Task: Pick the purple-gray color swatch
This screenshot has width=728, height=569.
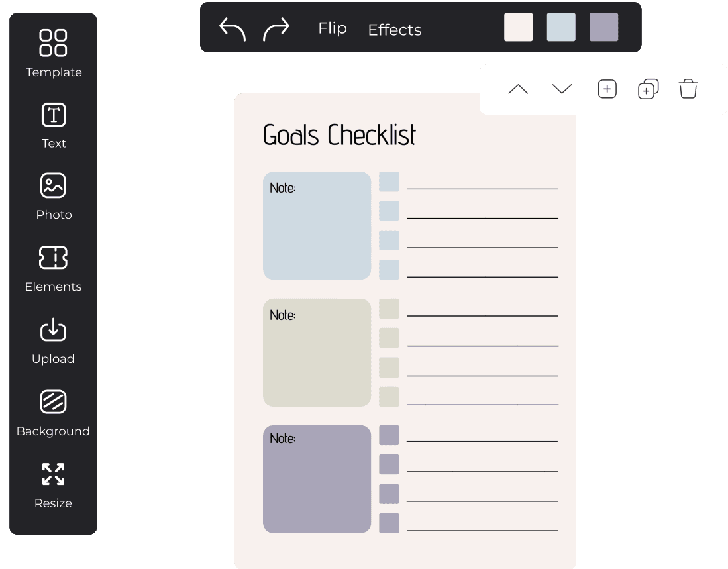Action: tap(603, 27)
